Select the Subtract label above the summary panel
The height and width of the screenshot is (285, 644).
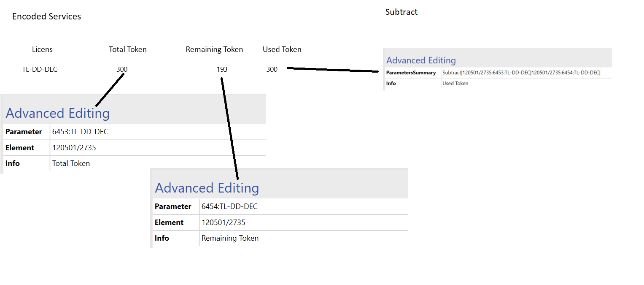(401, 12)
